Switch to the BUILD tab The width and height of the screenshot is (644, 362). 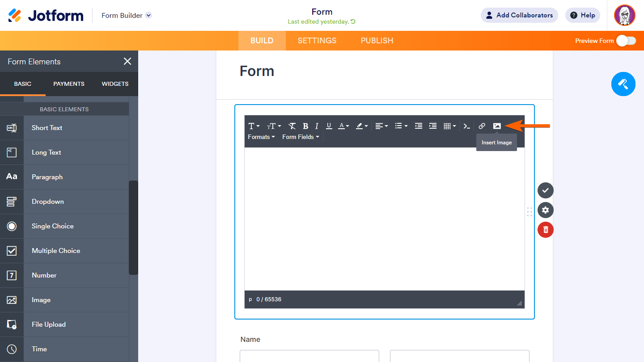pyautogui.click(x=262, y=41)
